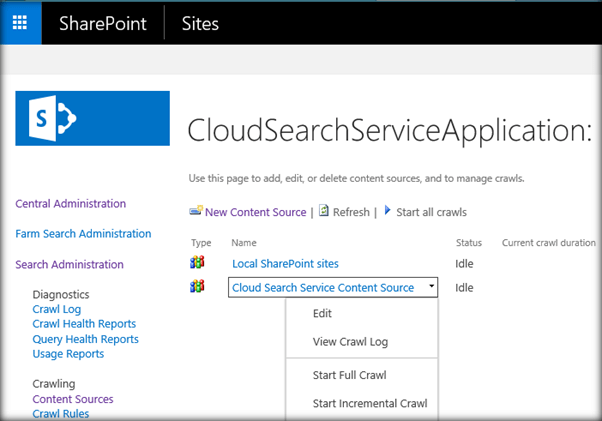Open Farm Search Administration link

click(83, 234)
